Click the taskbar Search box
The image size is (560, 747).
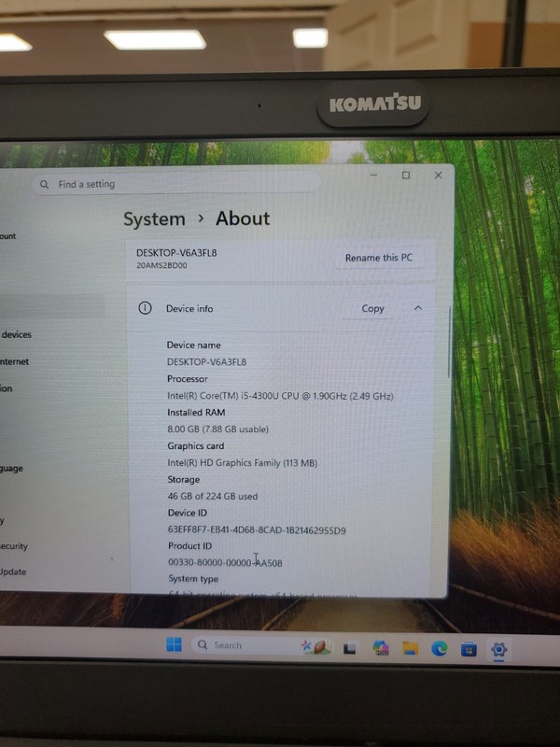tap(262, 645)
